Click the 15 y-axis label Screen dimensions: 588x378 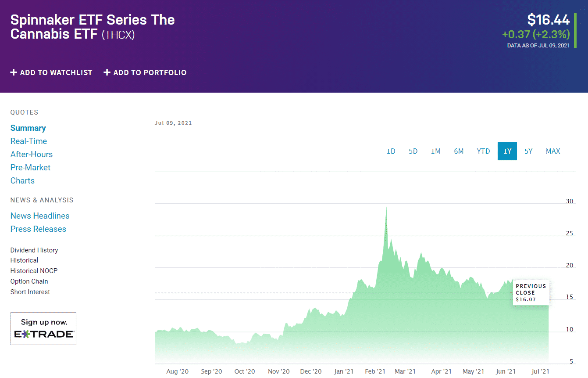pyautogui.click(x=570, y=297)
